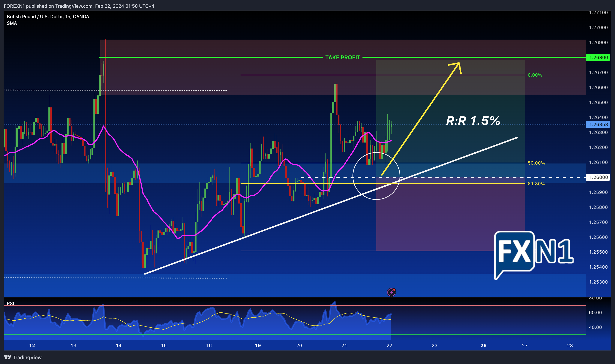Click the TAKE PROFIT label on green line
615x364 pixels.
click(343, 57)
